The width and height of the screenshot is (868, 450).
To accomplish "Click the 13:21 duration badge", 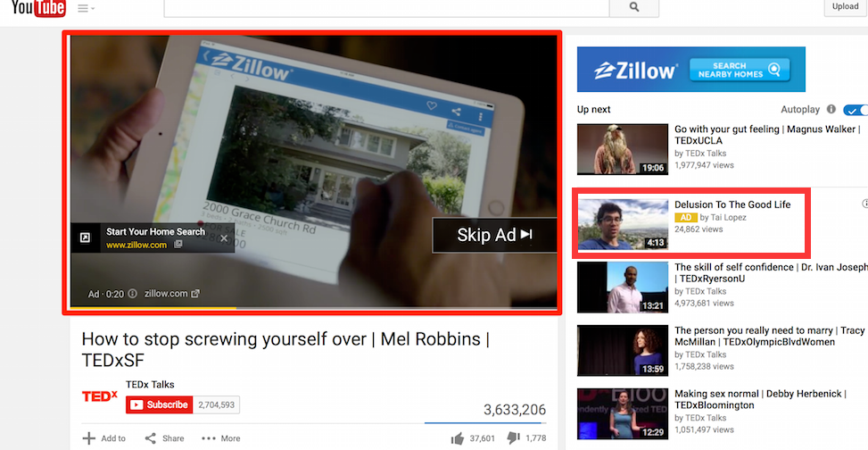I will click(653, 306).
